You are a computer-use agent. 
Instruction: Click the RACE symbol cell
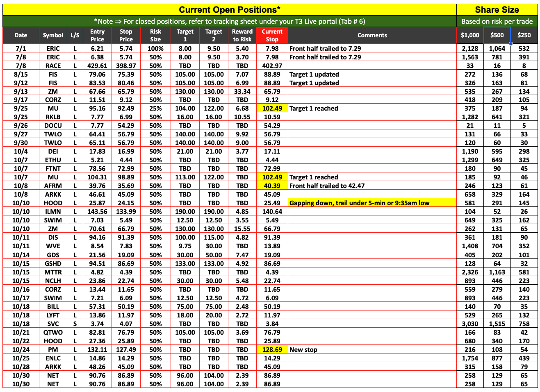coord(53,66)
